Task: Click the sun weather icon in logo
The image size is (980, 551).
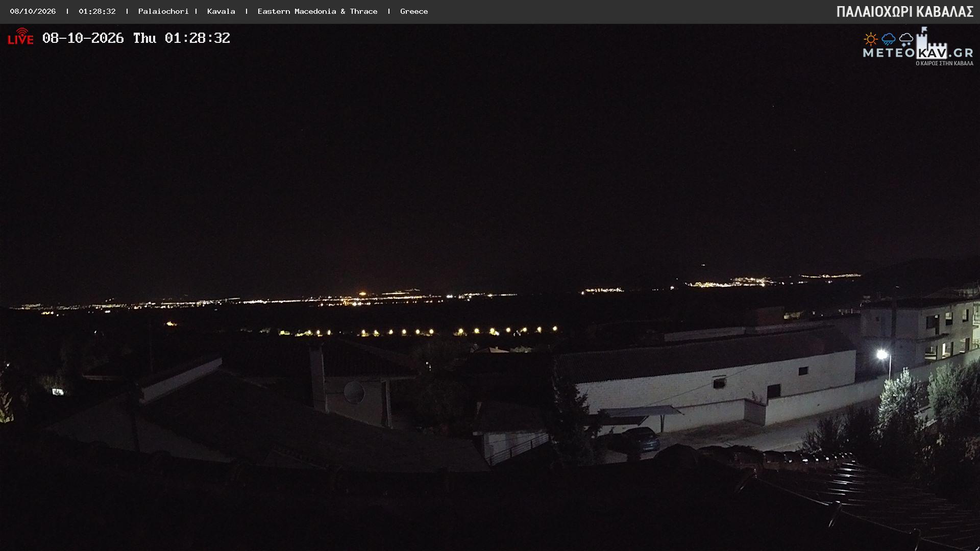Action: click(870, 39)
